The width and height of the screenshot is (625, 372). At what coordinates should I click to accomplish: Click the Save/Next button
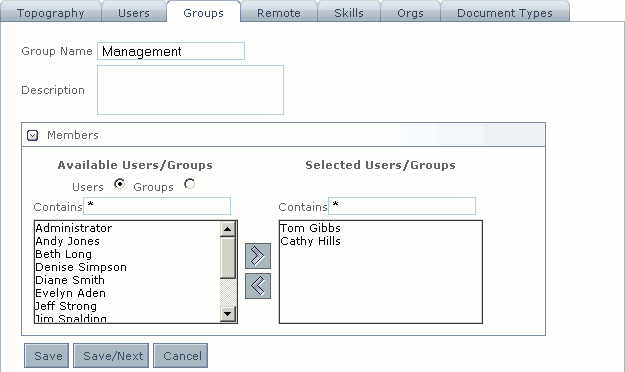pyautogui.click(x=111, y=356)
